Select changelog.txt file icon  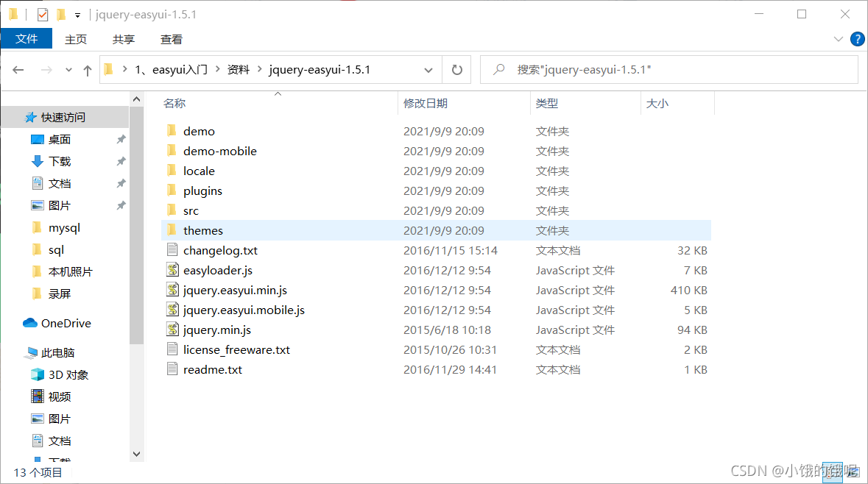172,249
